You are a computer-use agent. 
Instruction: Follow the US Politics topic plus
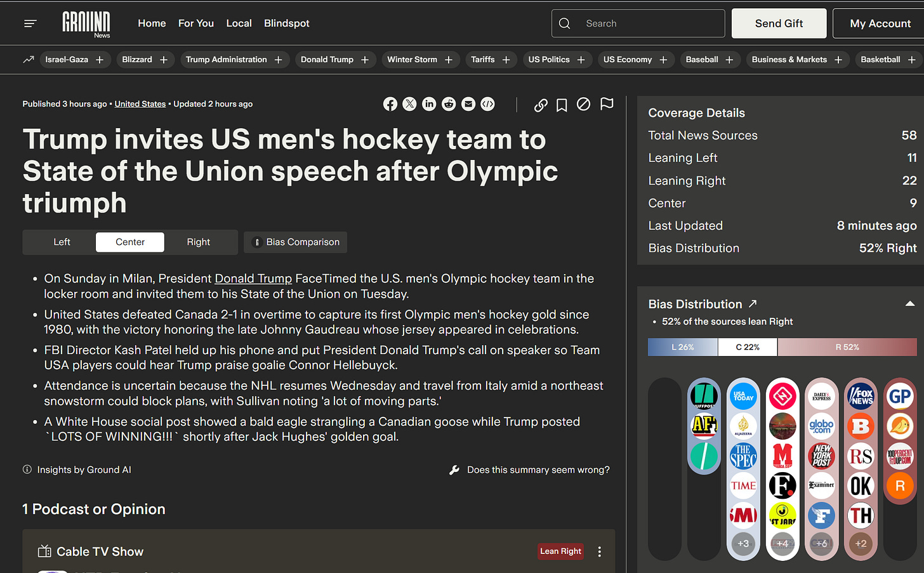point(581,60)
